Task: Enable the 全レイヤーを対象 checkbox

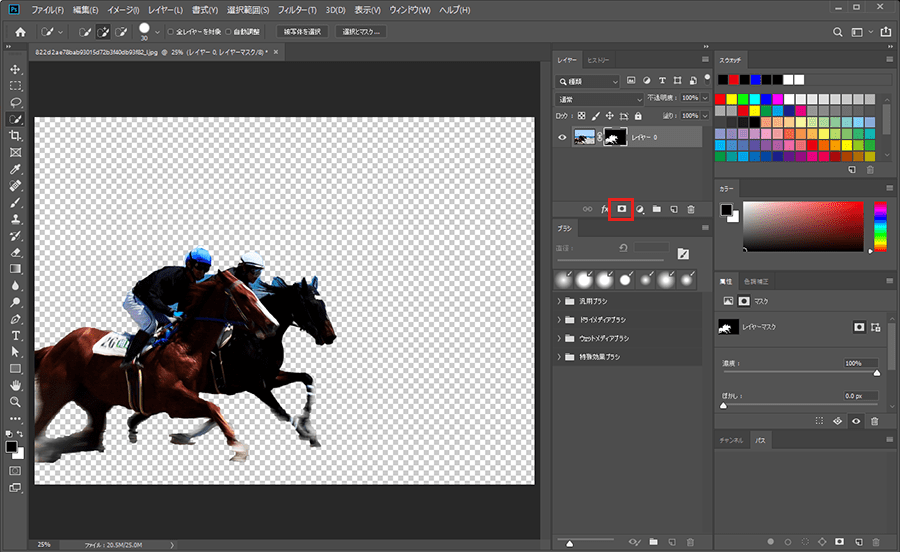Action: coord(170,32)
